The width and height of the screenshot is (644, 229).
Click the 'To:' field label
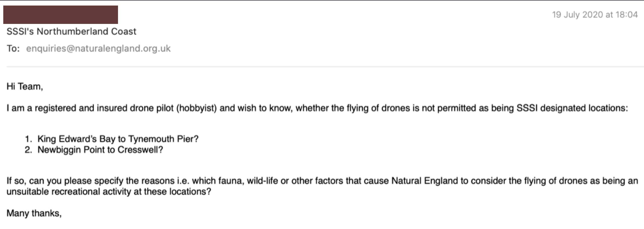[13, 49]
